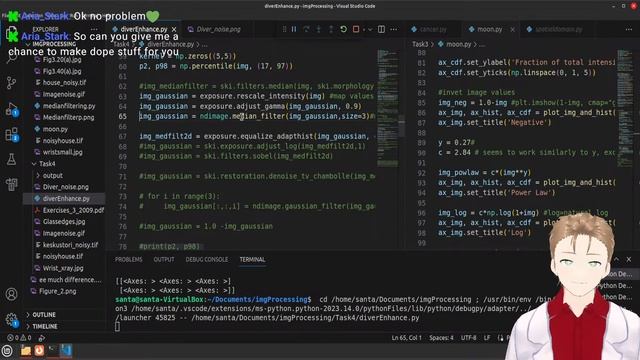The image size is (640, 360).
Task: Close the moon.py tab
Action: pos(512,29)
